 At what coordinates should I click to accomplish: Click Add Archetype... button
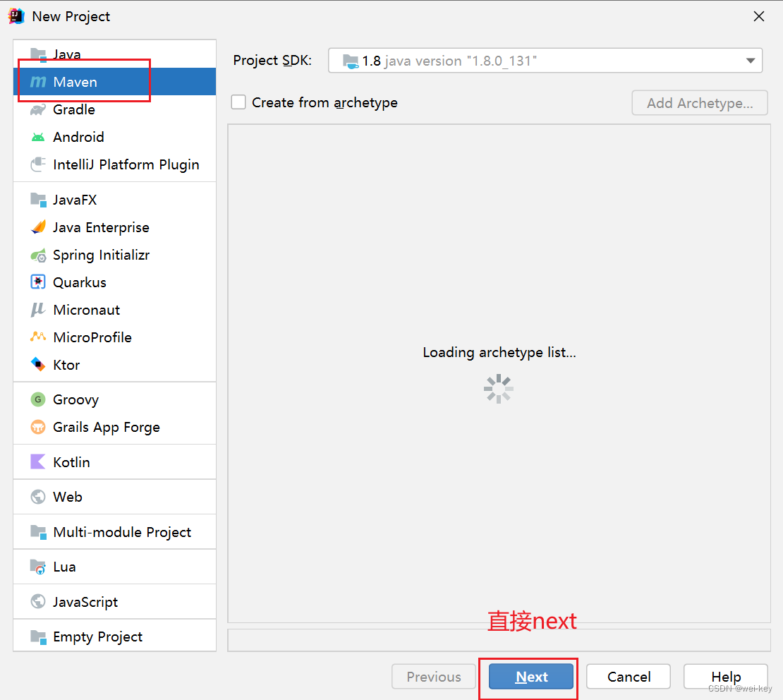coord(700,103)
